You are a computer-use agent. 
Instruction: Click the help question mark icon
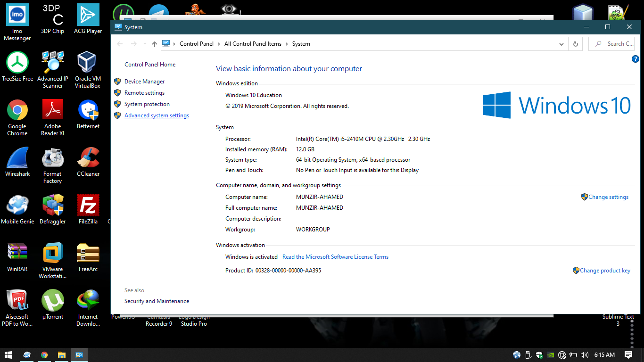635,59
